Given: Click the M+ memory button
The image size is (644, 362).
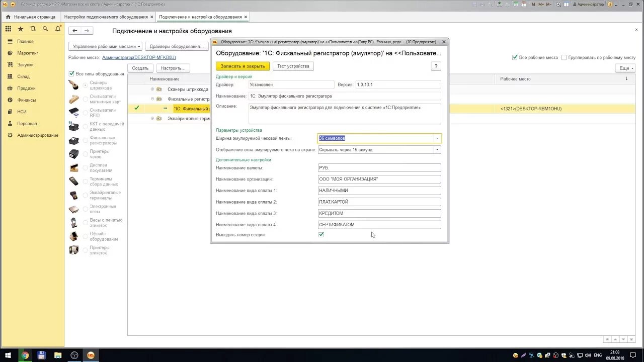Looking at the screenshot, I should coord(541,4).
